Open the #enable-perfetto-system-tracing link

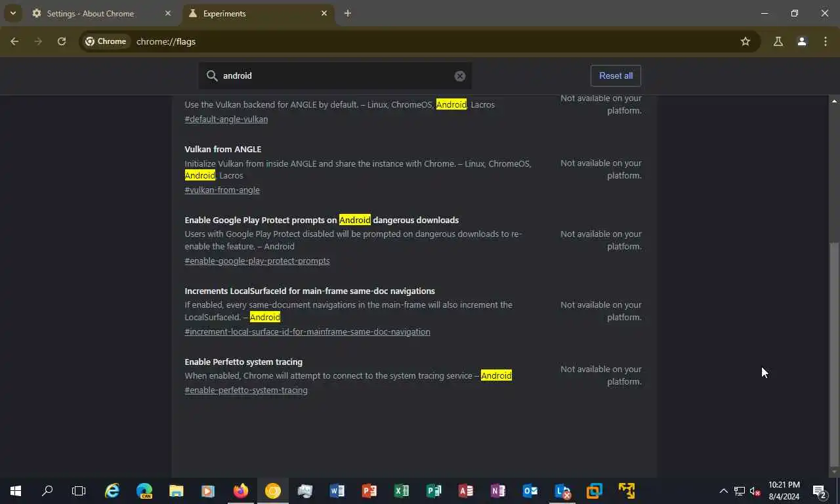[x=246, y=390]
